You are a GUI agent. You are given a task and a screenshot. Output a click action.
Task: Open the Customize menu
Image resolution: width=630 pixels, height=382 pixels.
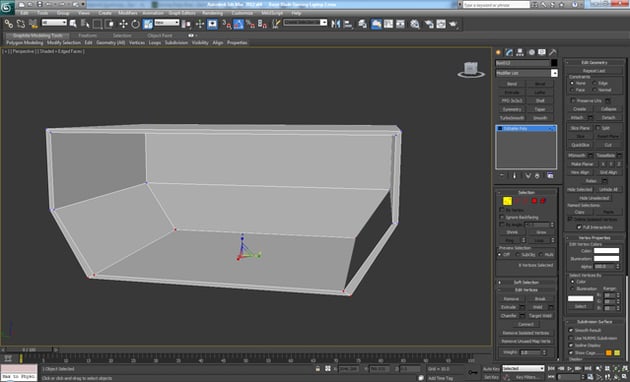242,13
